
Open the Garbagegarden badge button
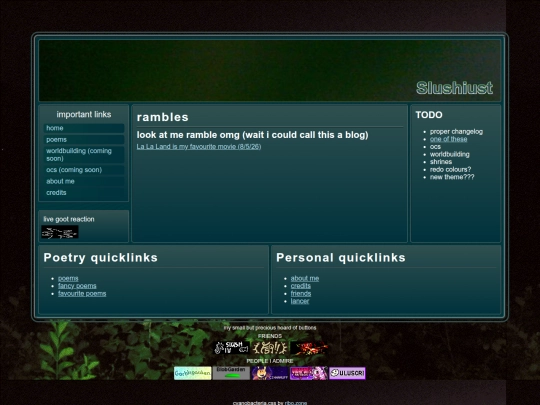click(x=193, y=373)
